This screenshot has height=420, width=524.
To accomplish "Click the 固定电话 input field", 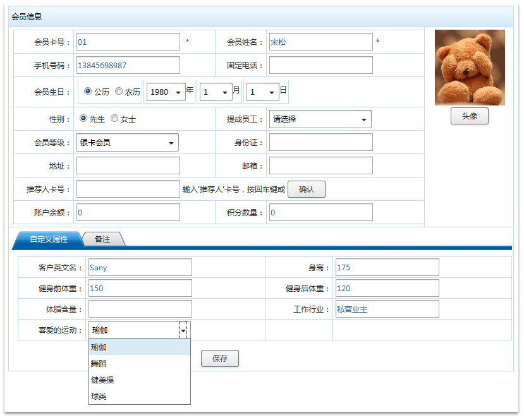I will [x=321, y=65].
